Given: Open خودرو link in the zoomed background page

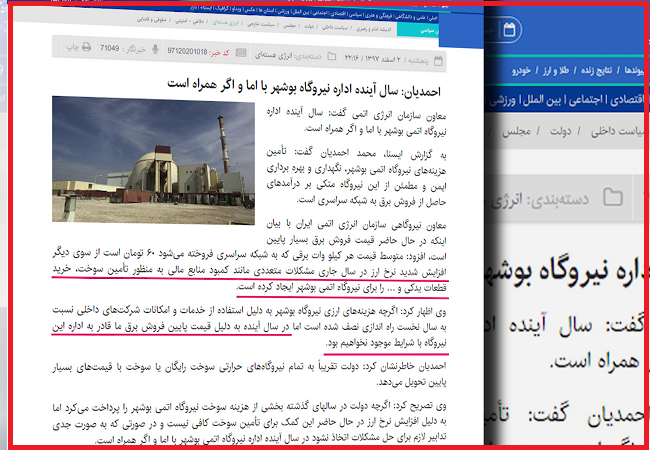Looking at the screenshot, I should pyautogui.click(x=521, y=70).
